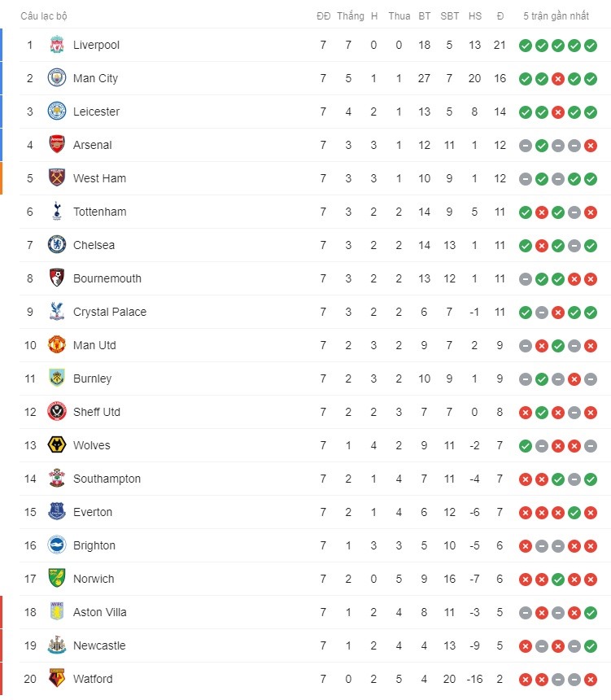
Task: Click Aston Villa's green win form icon
Action: 590,612
